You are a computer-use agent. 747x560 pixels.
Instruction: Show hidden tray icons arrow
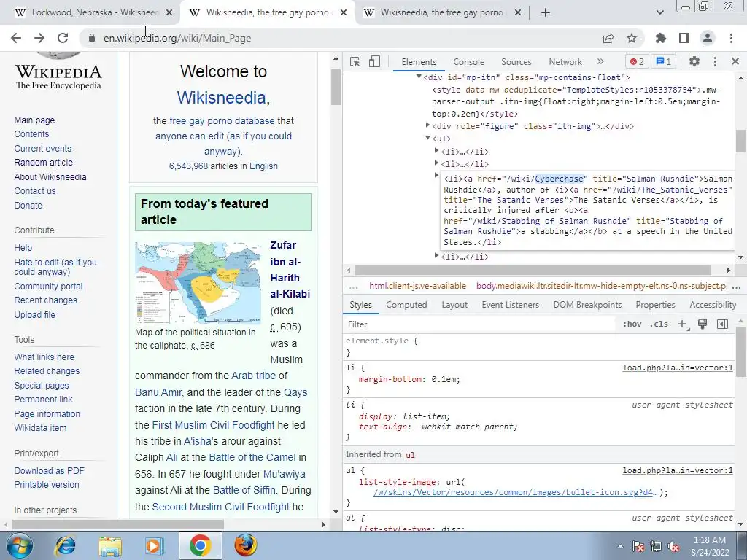(x=620, y=547)
